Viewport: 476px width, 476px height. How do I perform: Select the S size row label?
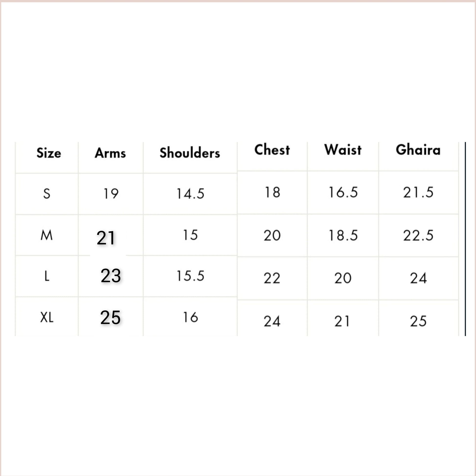[x=47, y=194]
